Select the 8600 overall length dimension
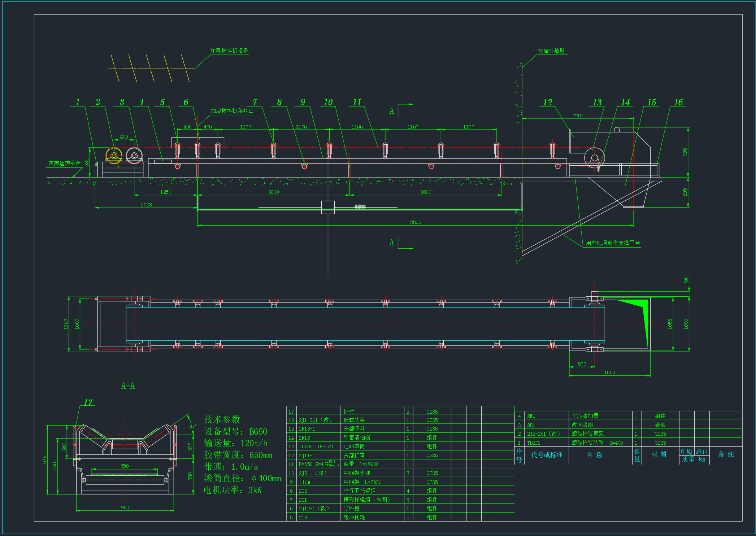This screenshot has width=756, height=536. pos(415,222)
